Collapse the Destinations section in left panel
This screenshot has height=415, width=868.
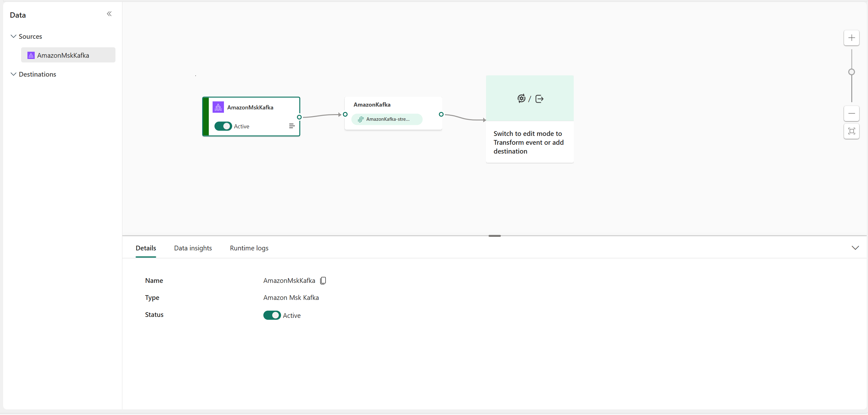(x=13, y=73)
